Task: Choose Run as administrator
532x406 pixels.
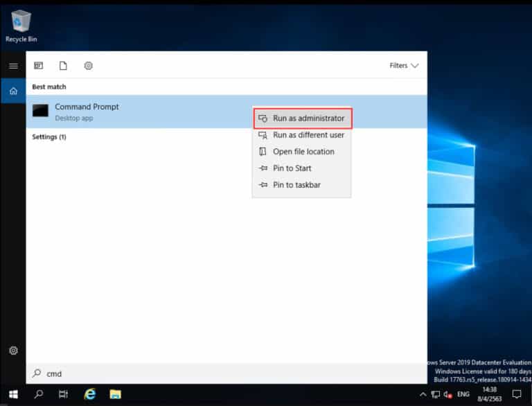Action: (x=303, y=118)
